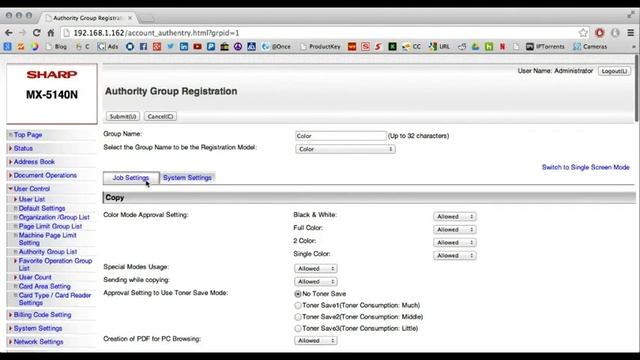Image resolution: width=640 pixels, height=360 pixels.
Task: Open the Netflix N bookmark icon
Action: click(502, 47)
